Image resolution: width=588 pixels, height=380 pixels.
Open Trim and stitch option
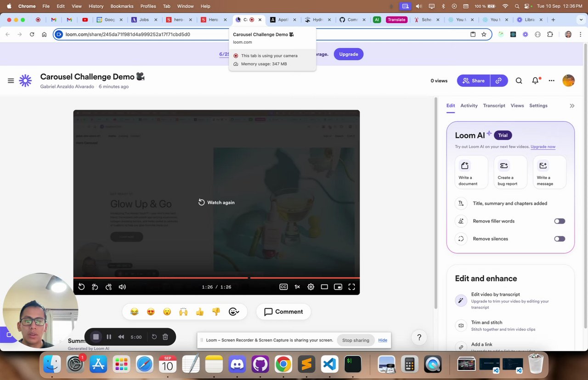[x=510, y=325]
